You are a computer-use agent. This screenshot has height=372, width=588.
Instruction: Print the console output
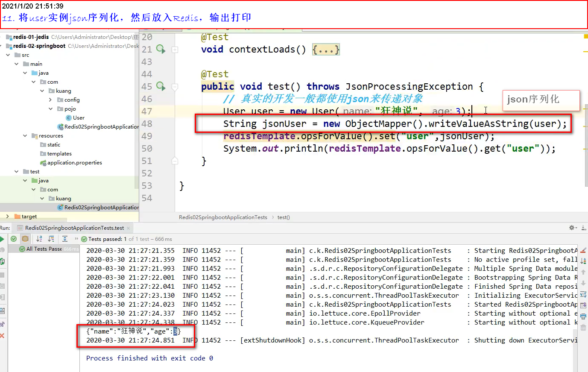click(583, 316)
